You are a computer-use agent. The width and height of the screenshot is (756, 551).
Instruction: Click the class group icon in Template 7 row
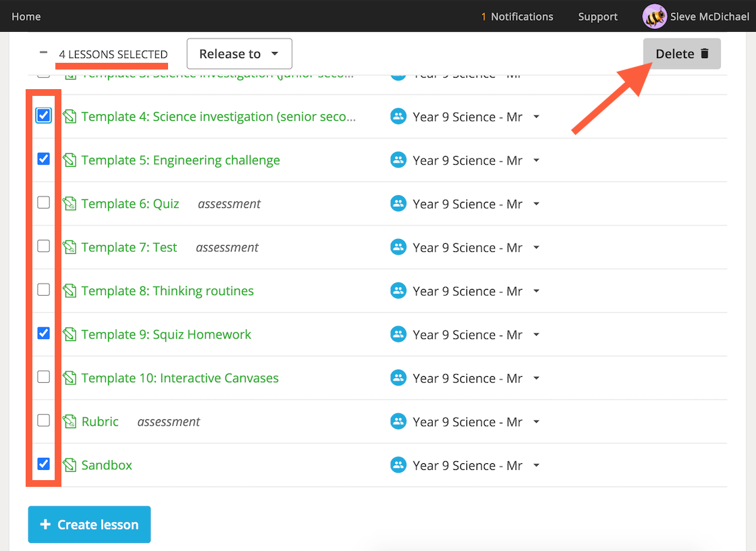tap(398, 247)
